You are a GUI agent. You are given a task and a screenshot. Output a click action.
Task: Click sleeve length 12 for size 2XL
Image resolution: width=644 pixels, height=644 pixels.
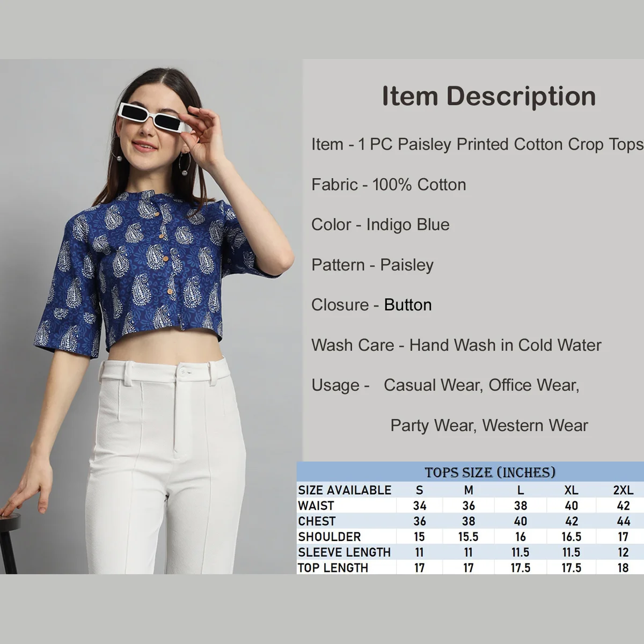[x=623, y=552]
